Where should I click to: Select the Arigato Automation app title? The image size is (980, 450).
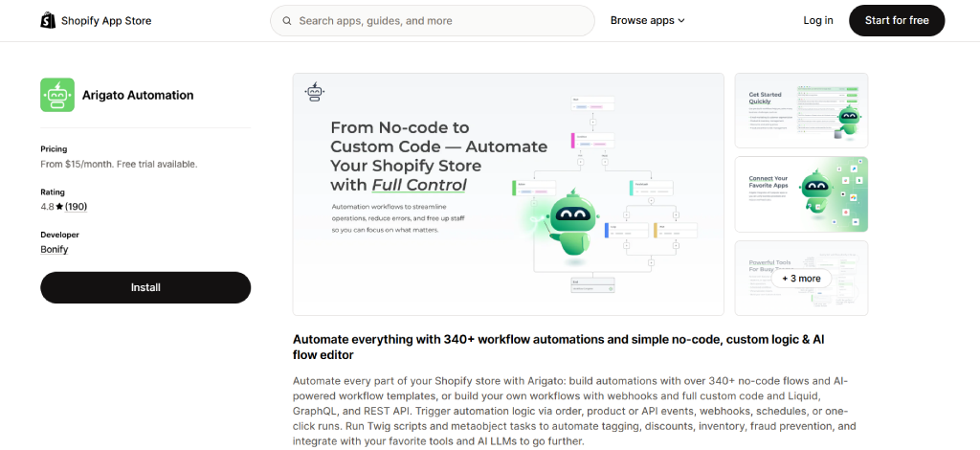(138, 95)
